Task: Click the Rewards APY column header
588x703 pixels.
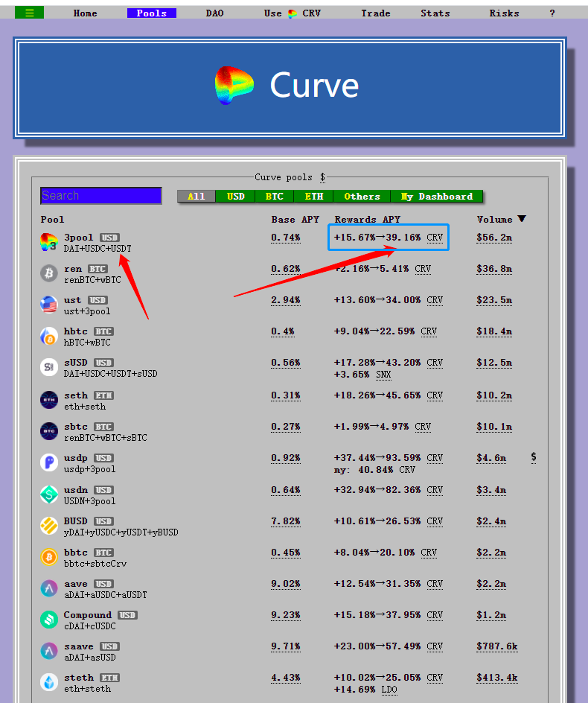Action: [368, 219]
